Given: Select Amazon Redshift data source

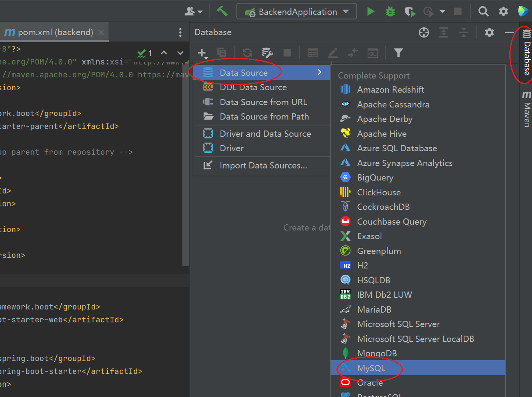Looking at the screenshot, I should (418, 89).
